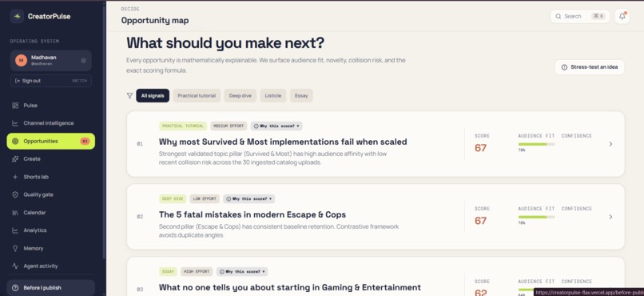Click the Practical Tutorial tag on first card

click(x=183, y=126)
